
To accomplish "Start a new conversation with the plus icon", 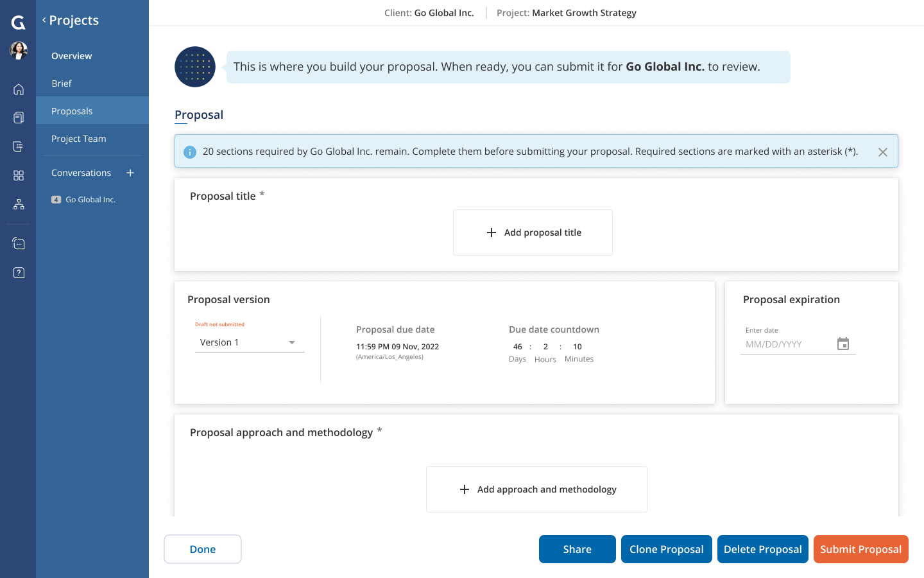I will click(x=130, y=173).
